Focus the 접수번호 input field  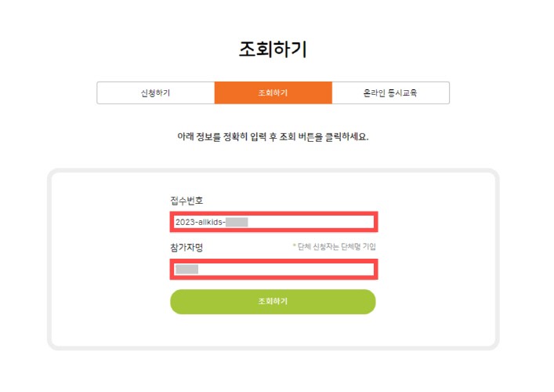[x=273, y=222]
